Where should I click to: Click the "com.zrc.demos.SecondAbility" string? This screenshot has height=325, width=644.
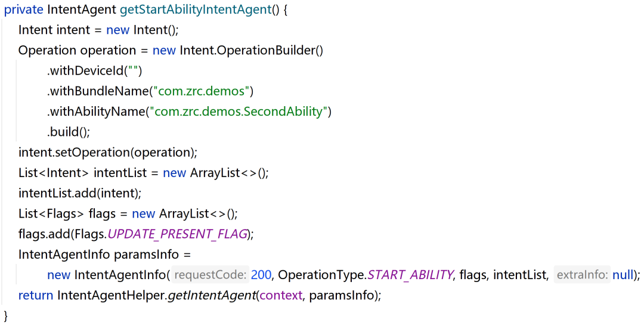[x=239, y=112]
